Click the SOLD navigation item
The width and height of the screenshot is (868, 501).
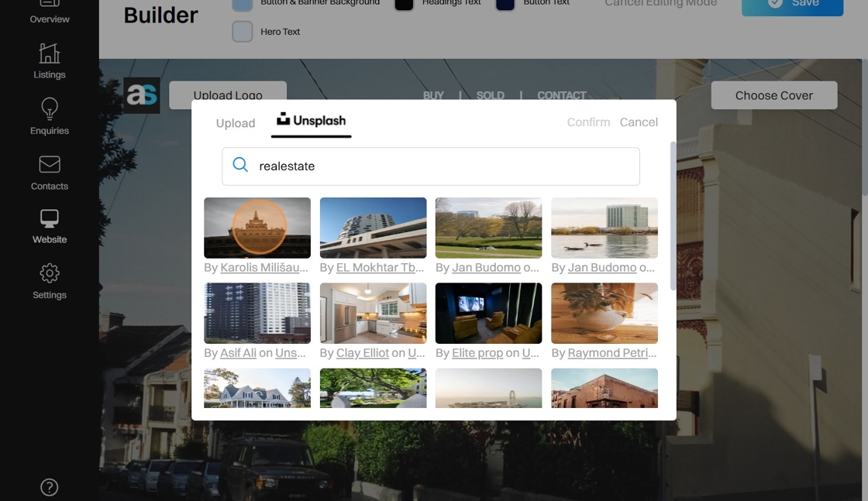(x=491, y=95)
